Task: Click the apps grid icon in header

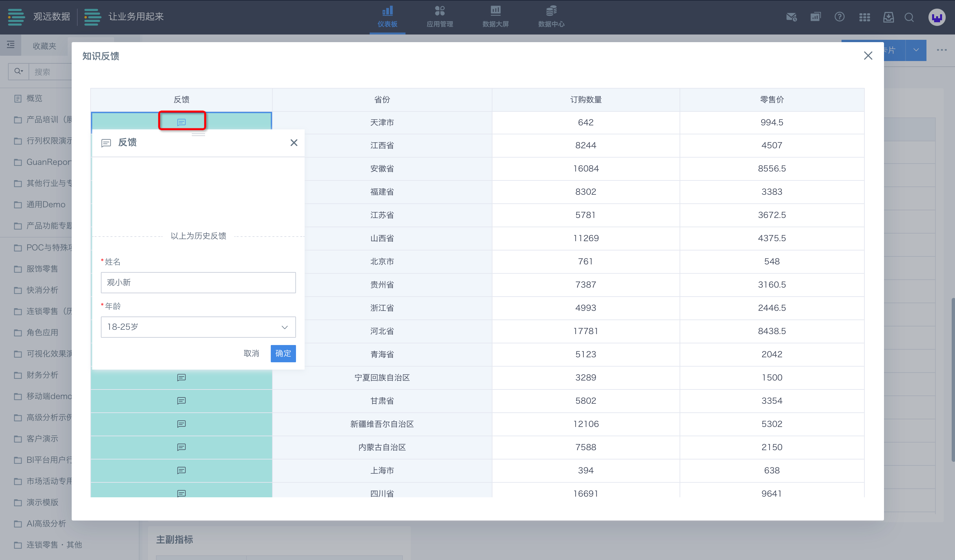Action: 864,17
